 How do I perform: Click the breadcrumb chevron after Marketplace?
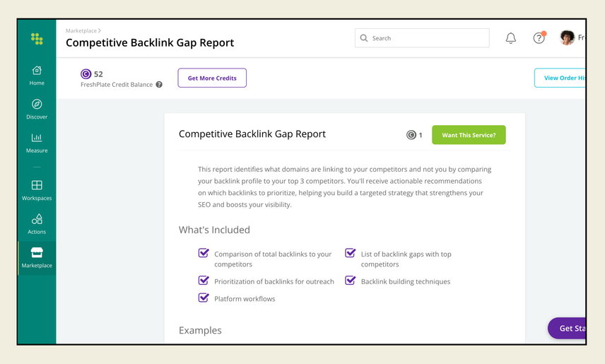click(99, 30)
